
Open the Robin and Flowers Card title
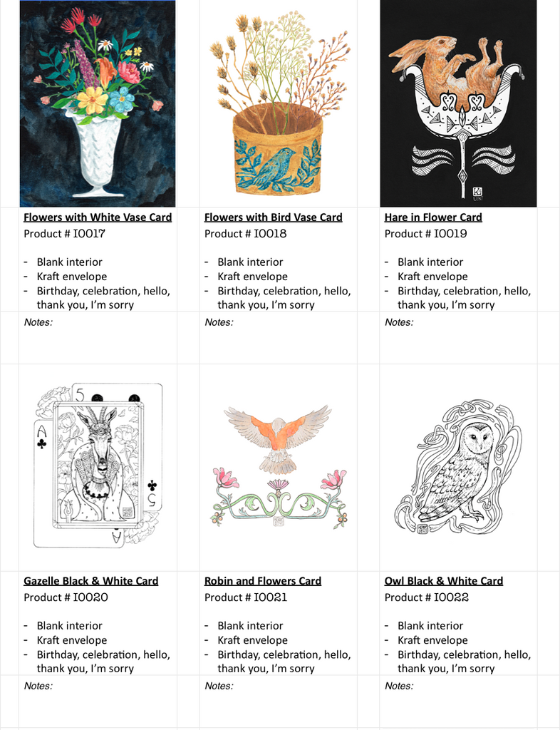tap(263, 581)
